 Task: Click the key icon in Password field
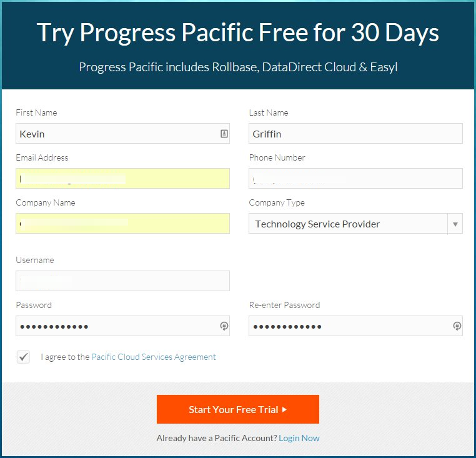(x=224, y=326)
